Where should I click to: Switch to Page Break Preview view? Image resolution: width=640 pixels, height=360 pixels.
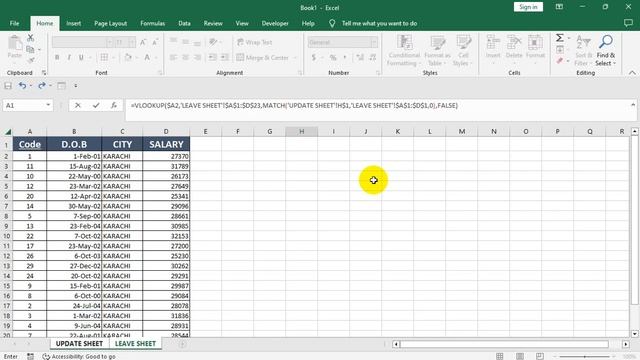(x=540, y=356)
